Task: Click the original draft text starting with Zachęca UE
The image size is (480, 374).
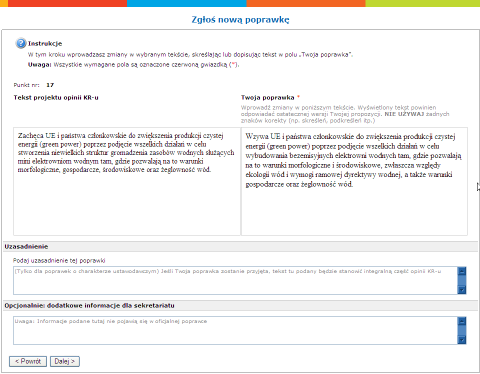Action: click(x=126, y=152)
